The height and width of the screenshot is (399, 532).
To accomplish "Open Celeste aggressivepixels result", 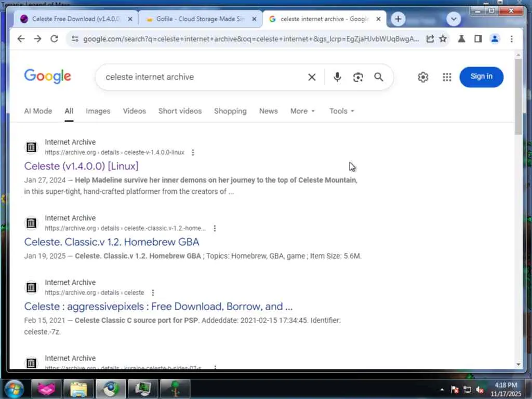I will (x=158, y=307).
